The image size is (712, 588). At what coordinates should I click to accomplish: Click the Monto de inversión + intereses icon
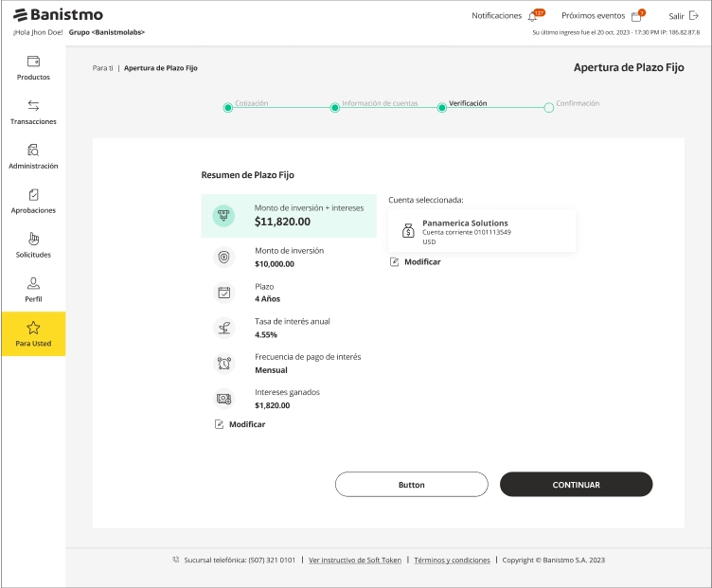click(223, 215)
